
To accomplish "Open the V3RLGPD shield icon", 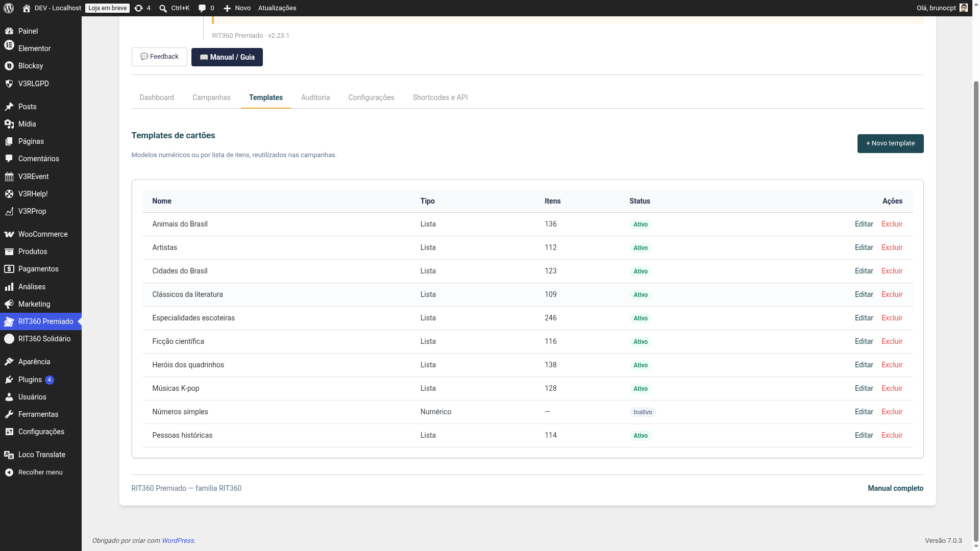I will (x=9, y=84).
